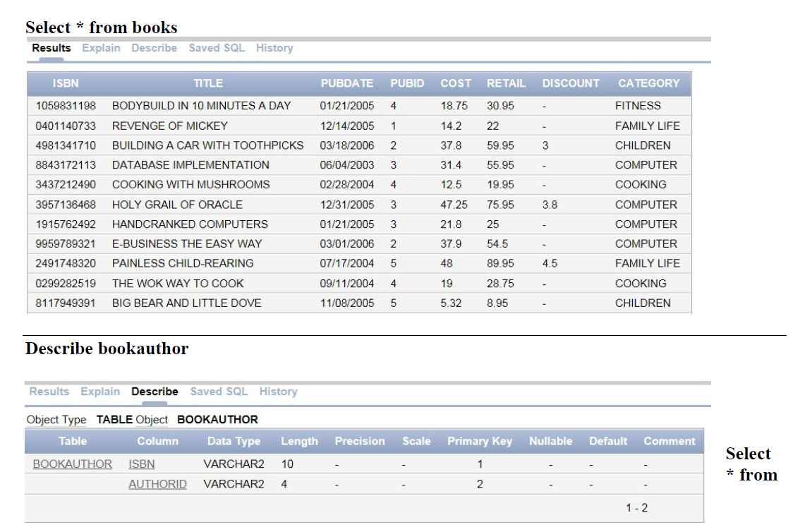This screenshot has height=532, width=805.
Task: Click the Primary Key column header
Action: (x=479, y=441)
